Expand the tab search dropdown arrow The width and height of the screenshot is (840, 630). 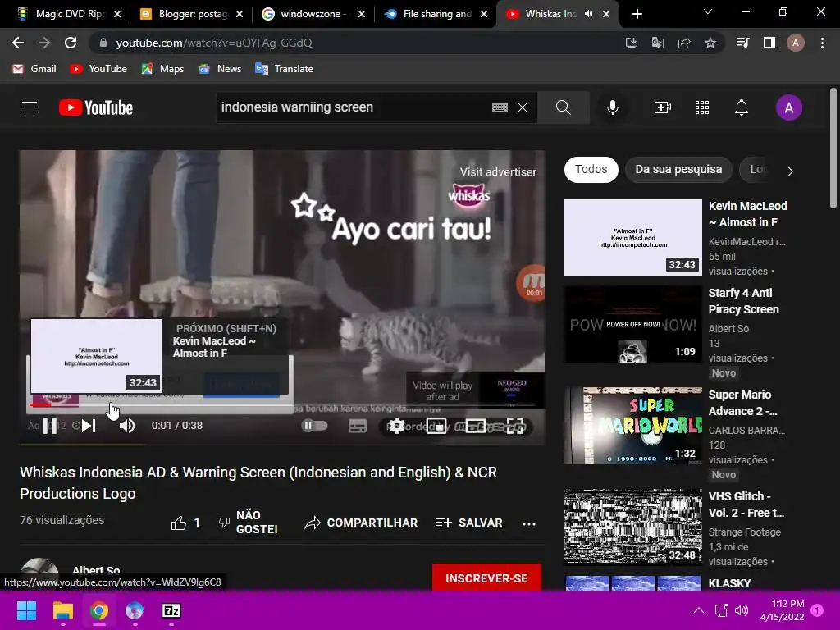(708, 11)
